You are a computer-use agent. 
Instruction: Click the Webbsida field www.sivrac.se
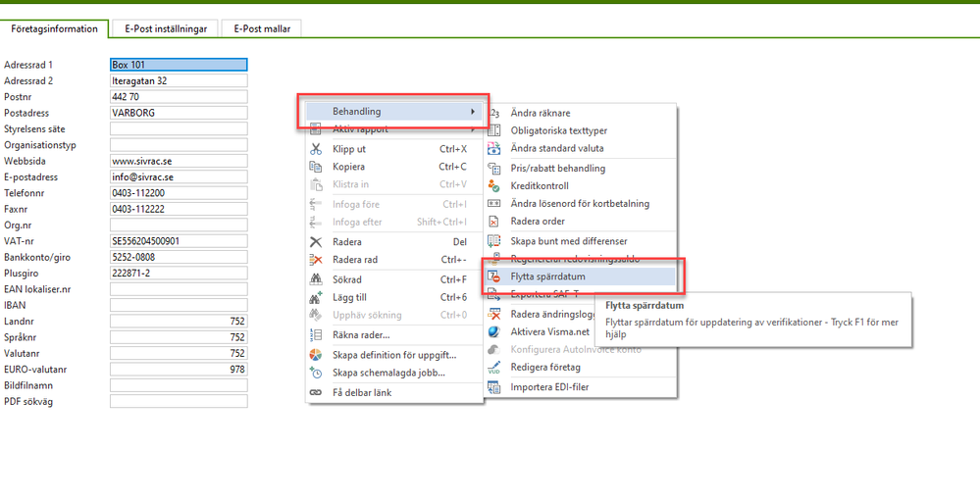[x=179, y=161]
